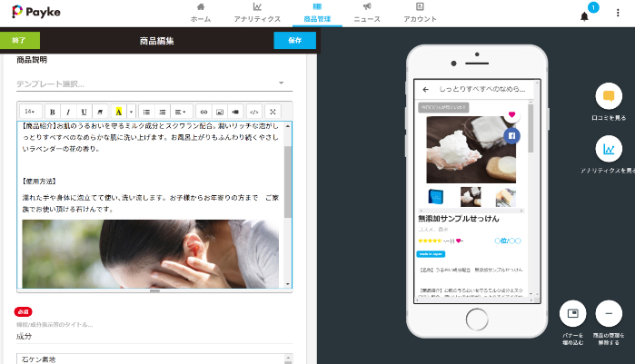Screen dimensions: 635x364
Task: Click the underline formatting icon
Action: (84, 112)
